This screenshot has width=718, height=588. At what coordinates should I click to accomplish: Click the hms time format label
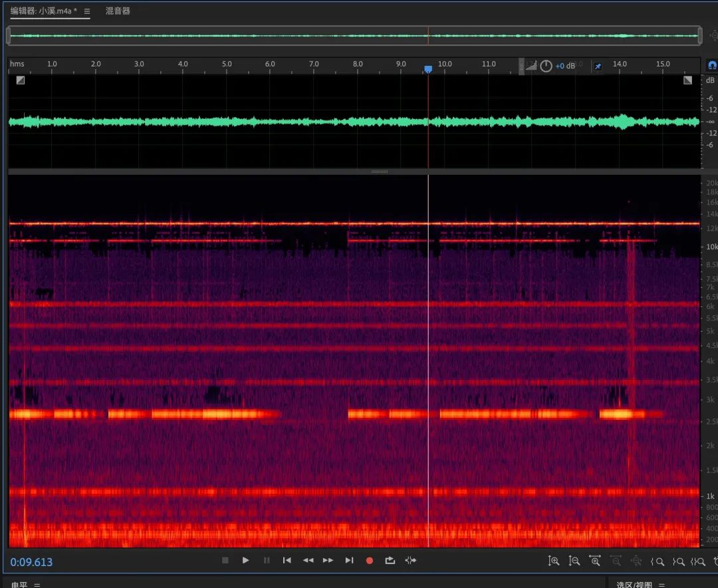17,64
